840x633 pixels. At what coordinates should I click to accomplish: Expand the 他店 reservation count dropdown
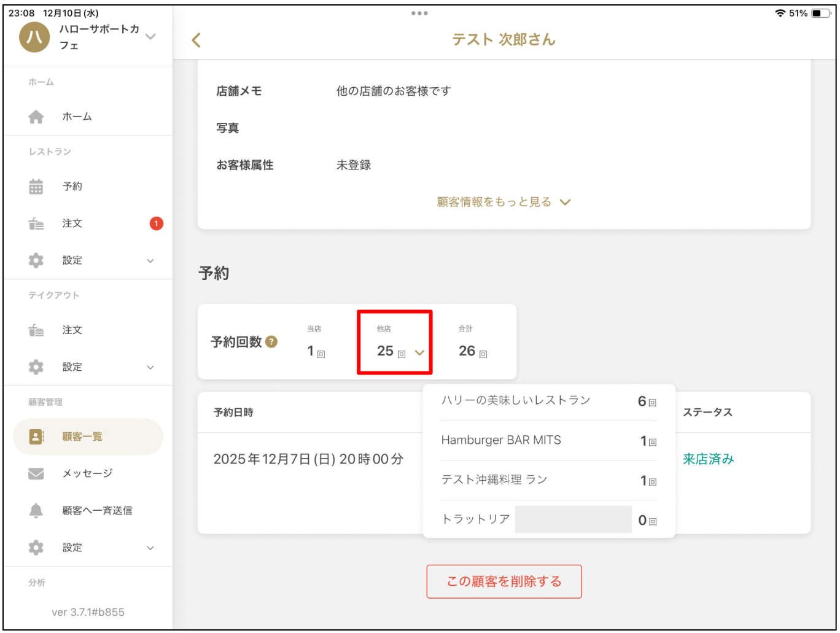tap(421, 352)
